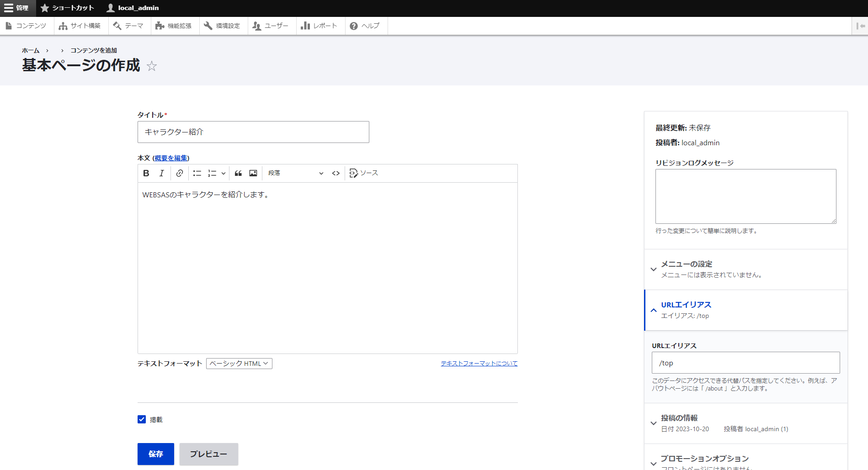The width and height of the screenshot is (868, 470).
Task: Click the リビジョンログメッセージ textarea
Action: [x=746, y=196]
